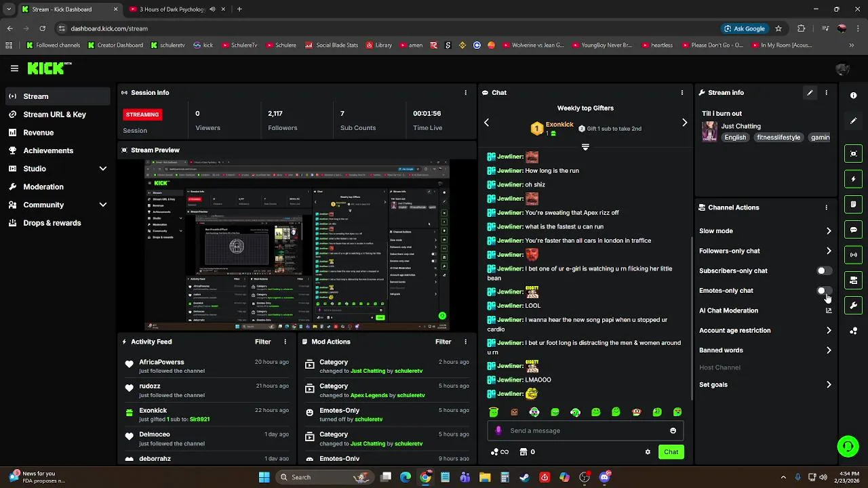The width and height of the screenshot is (868, 488).
Task: Select Stream in the sidebar
Action: coord(58,96)
